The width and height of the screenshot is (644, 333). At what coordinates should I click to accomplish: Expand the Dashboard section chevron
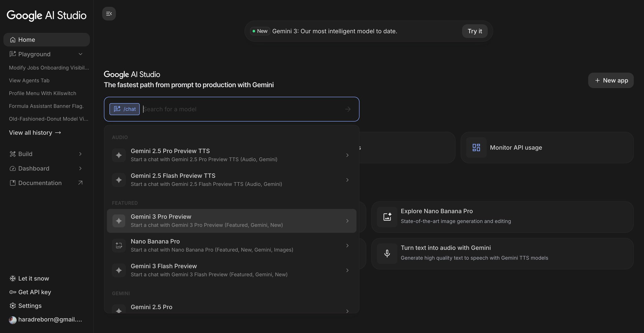80,168
